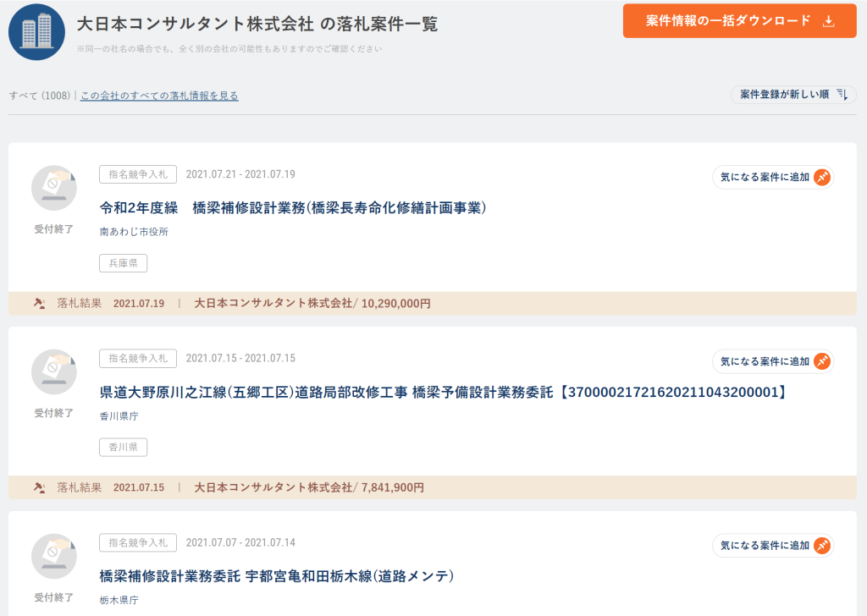
Task: Click the 香川県庁 agency name
Action: (x=119, y=416)
